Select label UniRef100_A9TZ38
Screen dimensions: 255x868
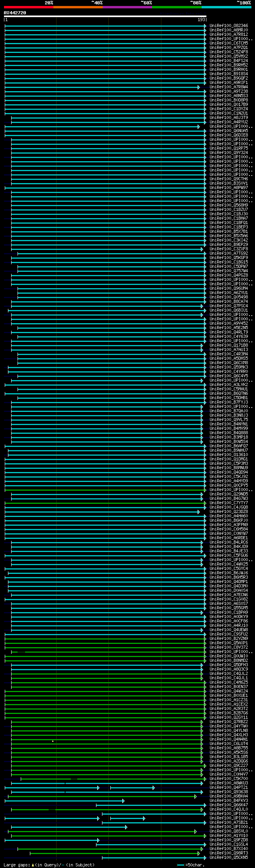(x=229, y=91)
